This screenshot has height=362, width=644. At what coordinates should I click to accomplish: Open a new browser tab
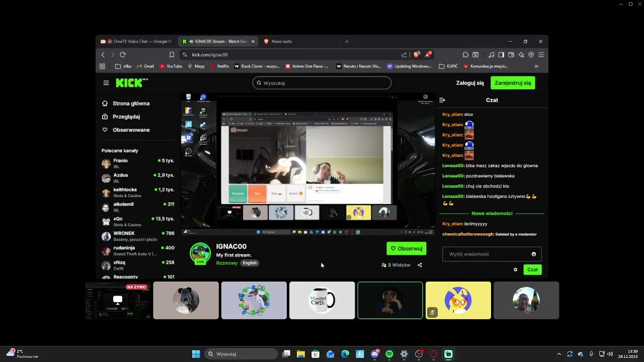[x=347, y=41]
